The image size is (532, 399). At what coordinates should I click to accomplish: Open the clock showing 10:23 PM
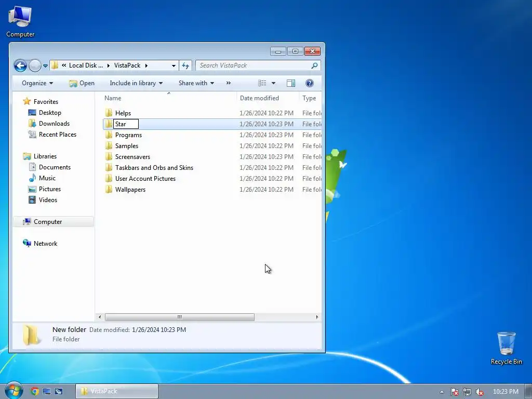[x=506, y=392]
